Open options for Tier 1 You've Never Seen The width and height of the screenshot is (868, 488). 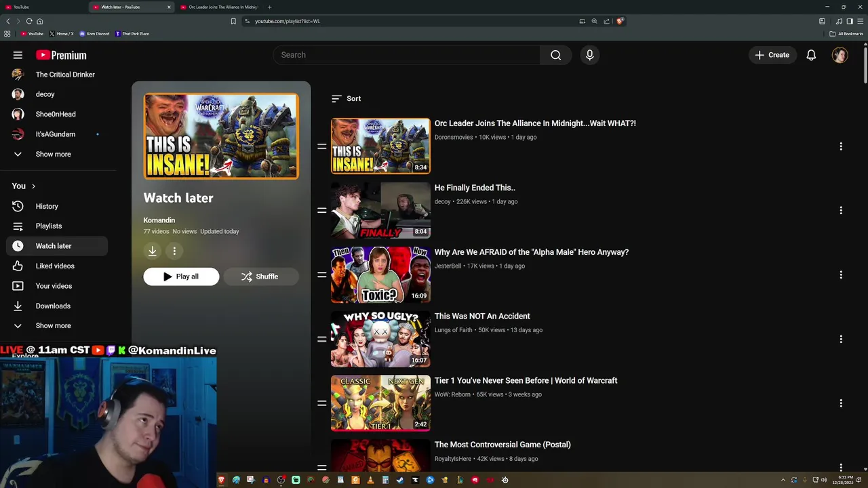(x=841, y=403)
